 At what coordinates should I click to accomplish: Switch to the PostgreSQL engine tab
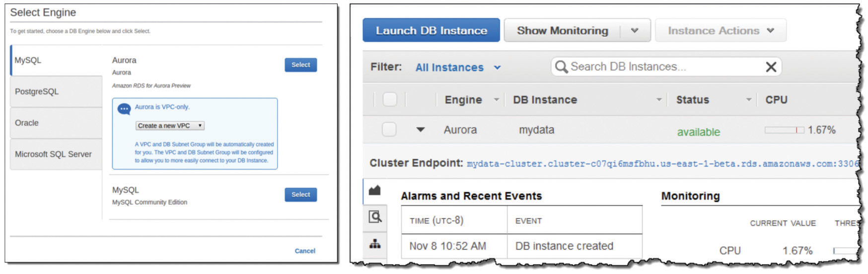[56, 91]
